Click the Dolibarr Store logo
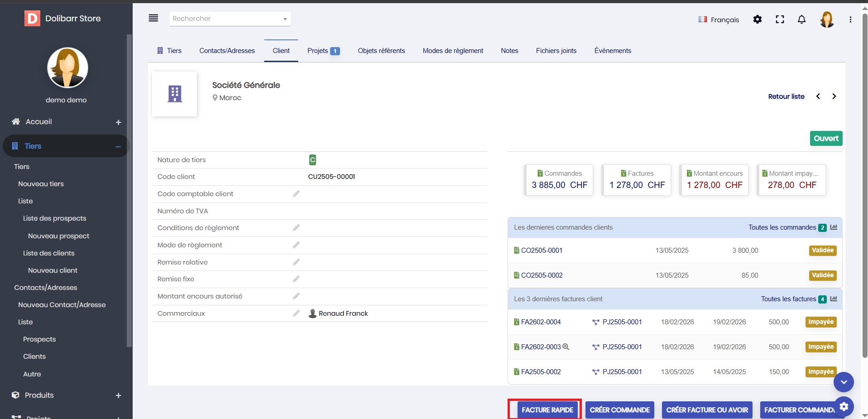The height and width of the screenshot is (419, 868). coord(62,19)
